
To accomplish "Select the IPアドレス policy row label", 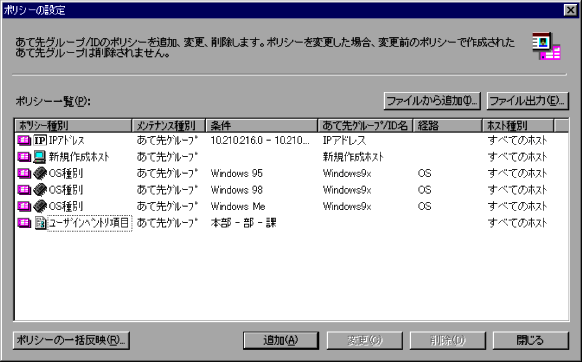I will click(67, 140).
